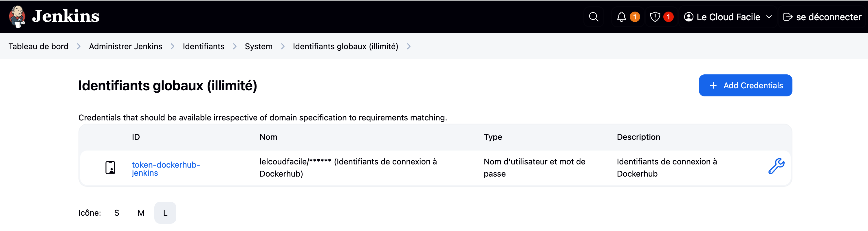Open the security shield warning icon
Screen dimensions: 868x231
655,17
